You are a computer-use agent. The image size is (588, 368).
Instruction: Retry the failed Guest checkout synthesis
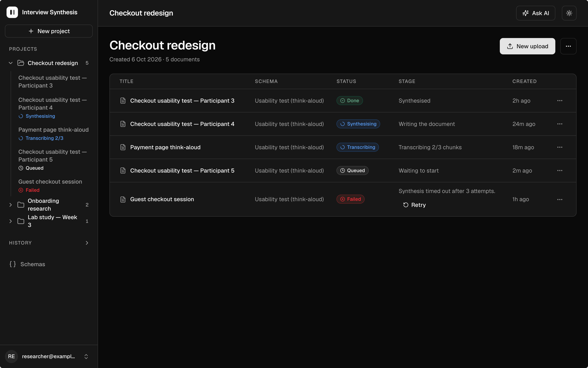[x=414, y=205]
